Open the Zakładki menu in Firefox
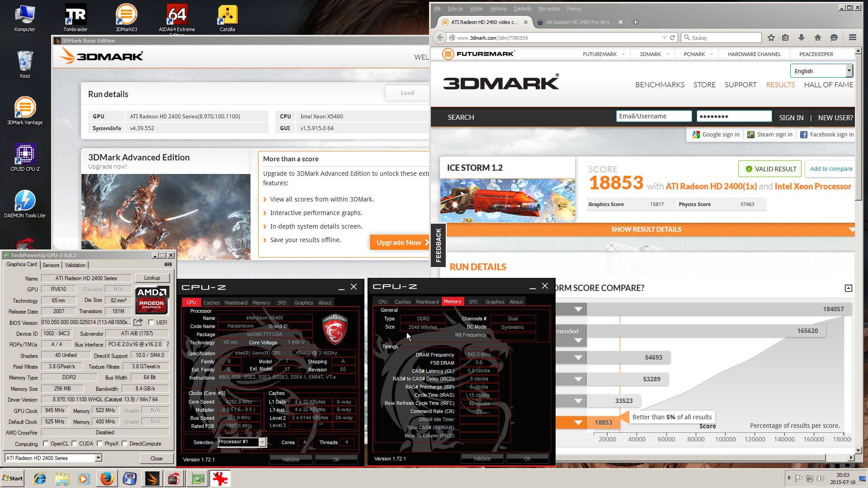The height and width of the screenshot is (488, 868). click(x=522, y=9)
